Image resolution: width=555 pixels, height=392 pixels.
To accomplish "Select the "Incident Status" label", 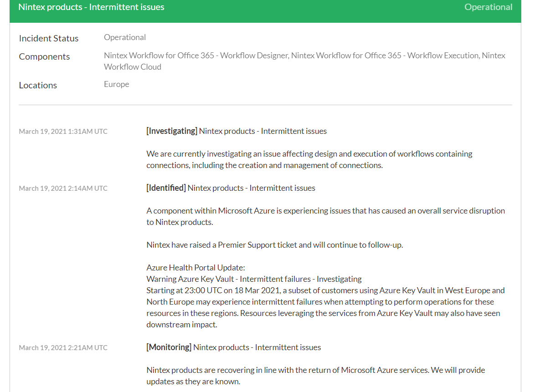I will 49,38.
